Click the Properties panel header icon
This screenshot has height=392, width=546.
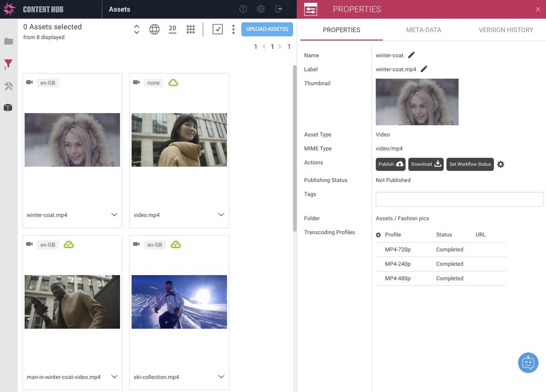tap(310, 9)
